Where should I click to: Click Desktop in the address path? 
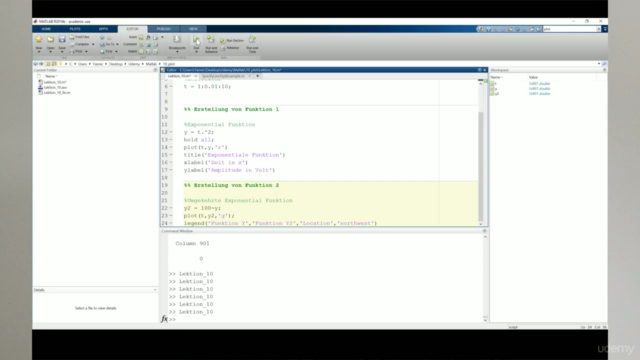(116, 64)
